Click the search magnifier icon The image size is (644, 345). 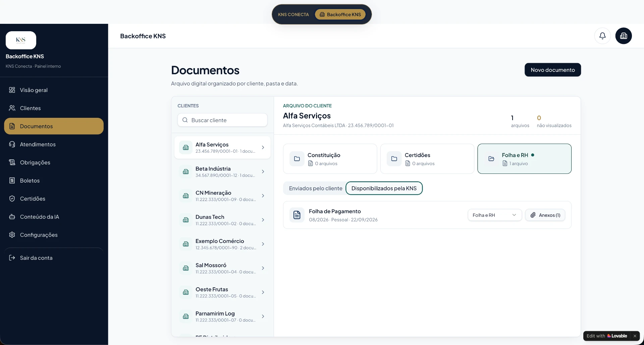tap(185, 120)
